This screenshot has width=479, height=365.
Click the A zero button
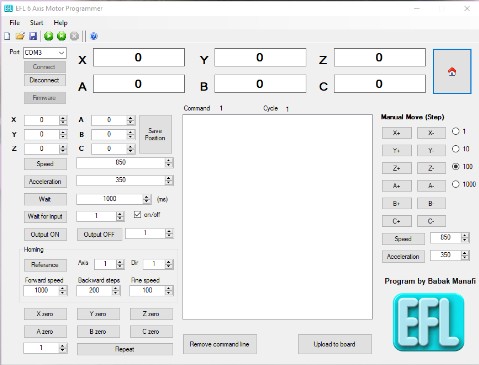(x=45, y=332)
